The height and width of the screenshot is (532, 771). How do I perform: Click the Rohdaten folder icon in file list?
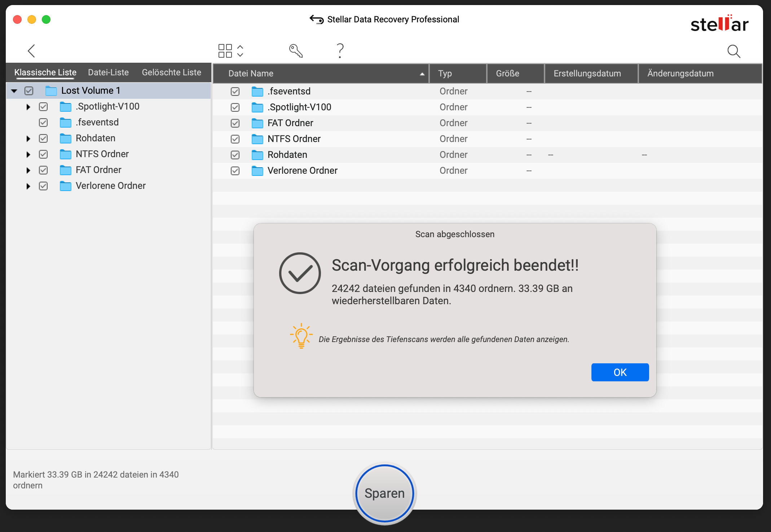click(x=257, y=155)
